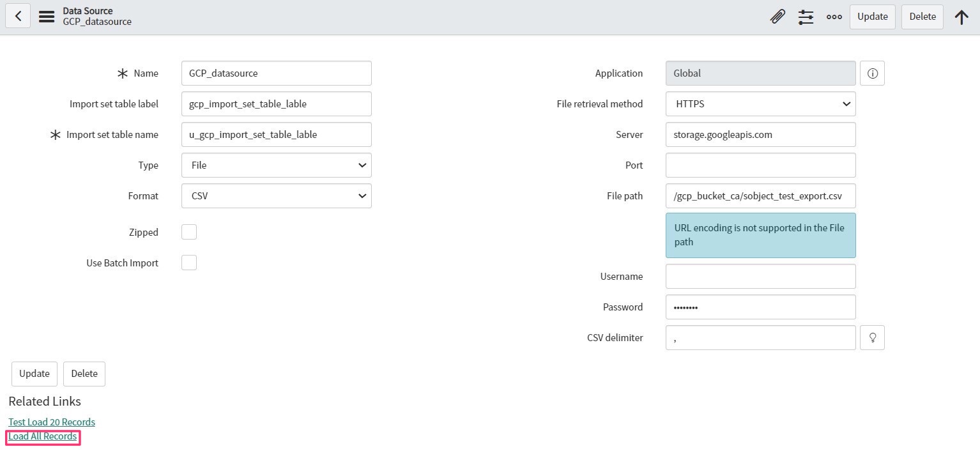This screenshot has height=451, width=980.
Task: Click the back navigation arrow
Action: [x=17, y=15]
